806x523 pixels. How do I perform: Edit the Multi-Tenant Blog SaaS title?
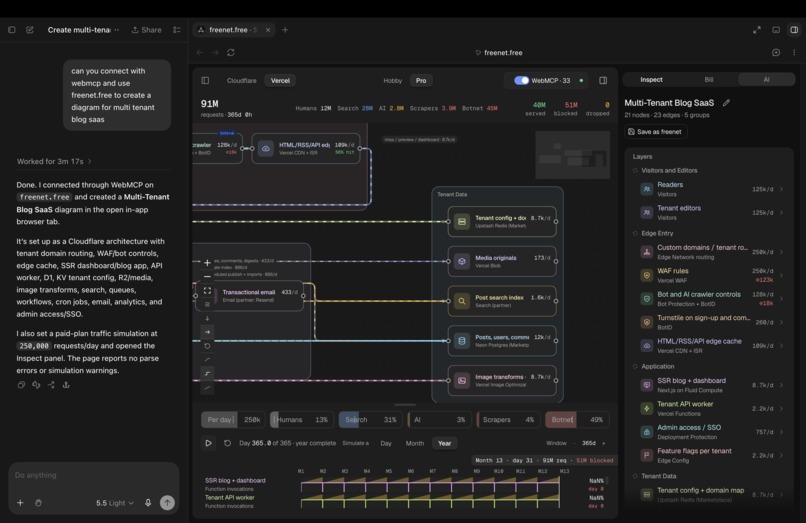pos(726,103)
